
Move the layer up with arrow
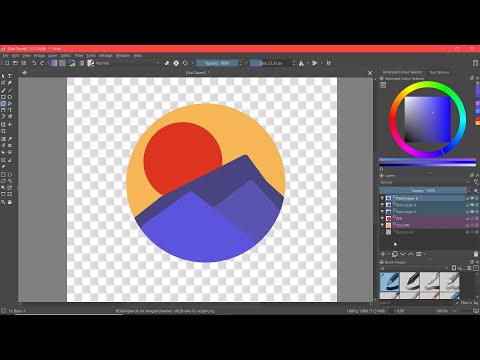tap(411, 254)
